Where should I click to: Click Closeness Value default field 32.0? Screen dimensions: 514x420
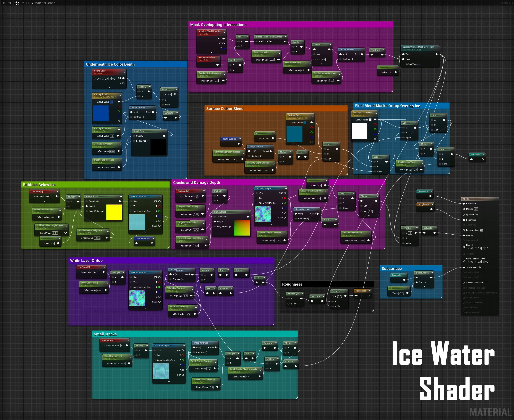click(x=272, y=60)
